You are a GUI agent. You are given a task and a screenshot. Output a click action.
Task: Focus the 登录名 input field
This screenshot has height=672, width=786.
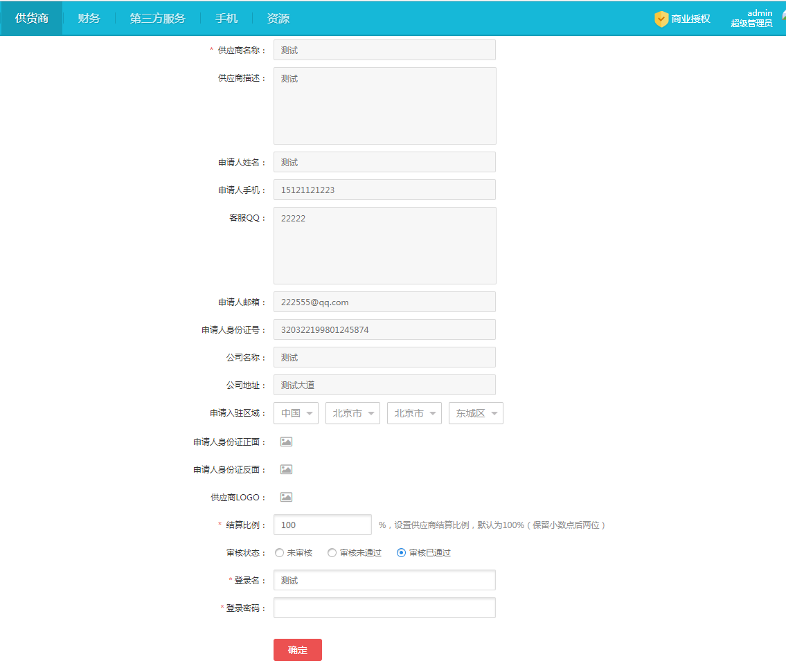[384, 580]
